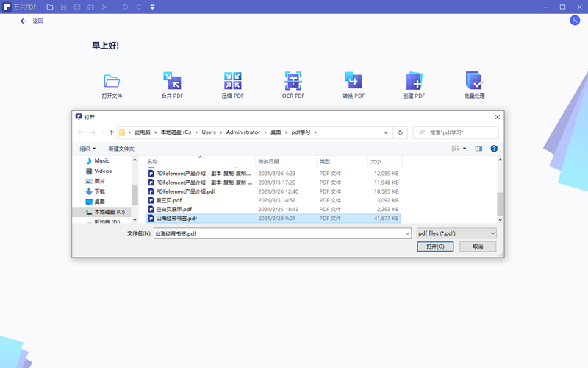
Task: Click the user account avatar icon
Action: coord(575,21)
